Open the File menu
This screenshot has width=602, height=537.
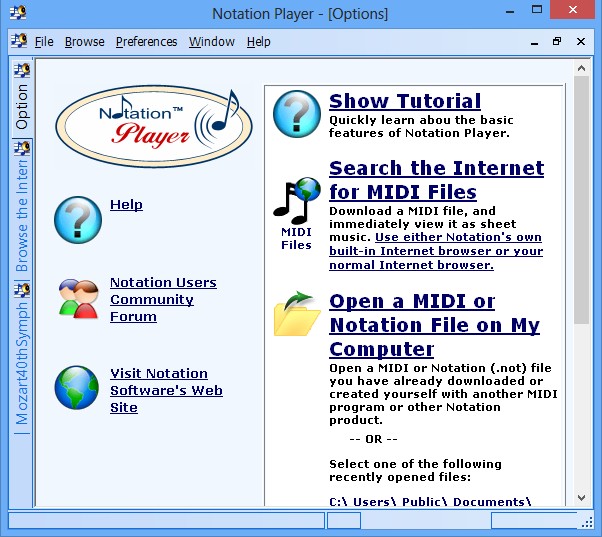coord(44,41)
